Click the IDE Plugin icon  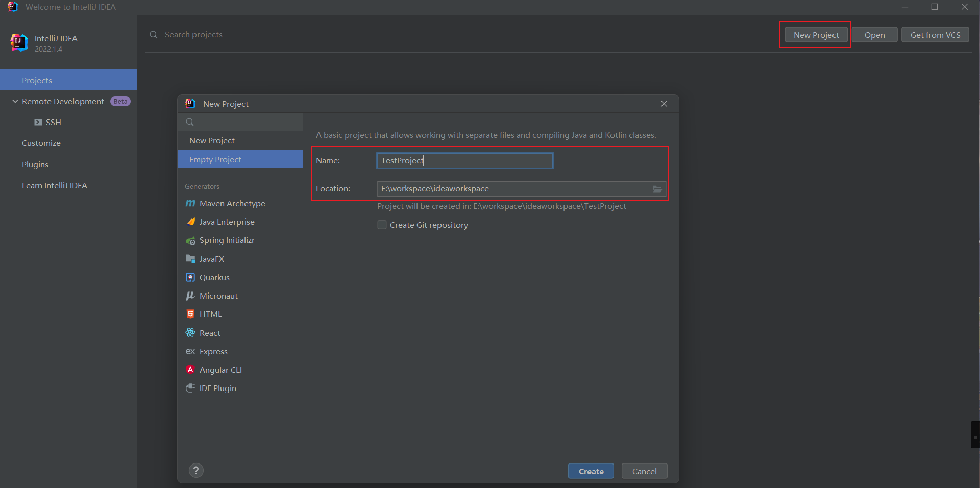190,388
